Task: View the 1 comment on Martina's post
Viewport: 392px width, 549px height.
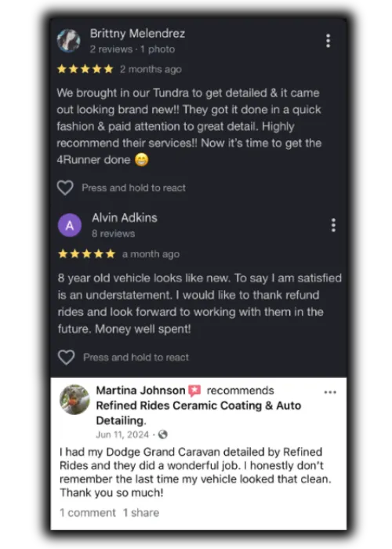Action: click(x=88, y=513)
